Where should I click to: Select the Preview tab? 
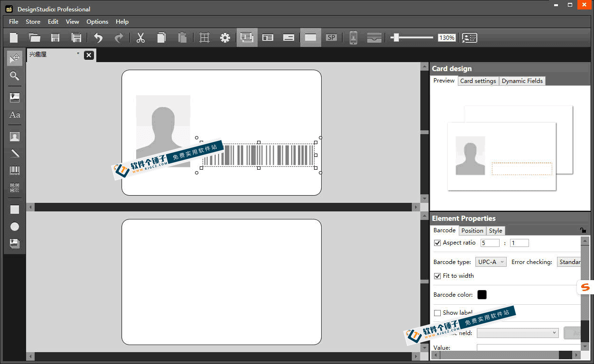coord(444,81)
